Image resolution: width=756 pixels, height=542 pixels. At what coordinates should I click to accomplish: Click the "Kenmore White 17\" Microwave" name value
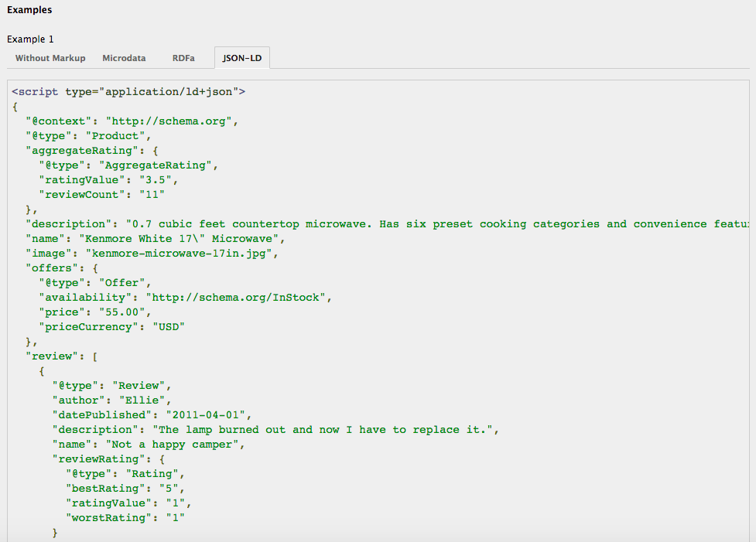(x=182, y=238)
